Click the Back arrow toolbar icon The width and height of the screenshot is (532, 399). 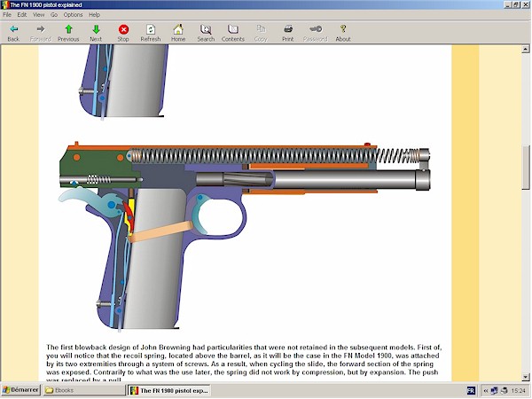coord(13,29)
